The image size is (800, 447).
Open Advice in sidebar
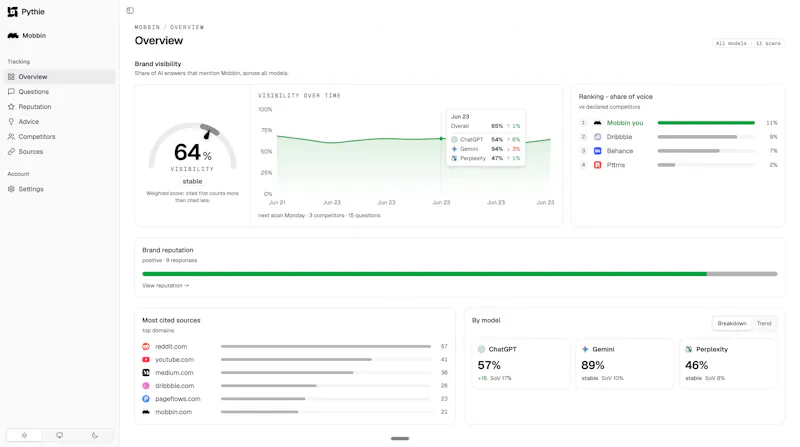60,121
